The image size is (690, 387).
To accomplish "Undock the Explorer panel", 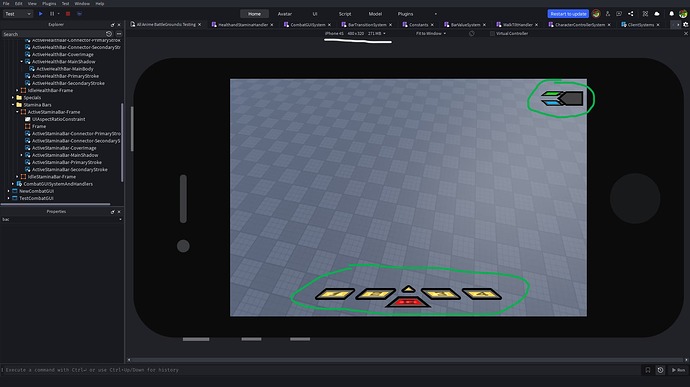I will 112,25.
